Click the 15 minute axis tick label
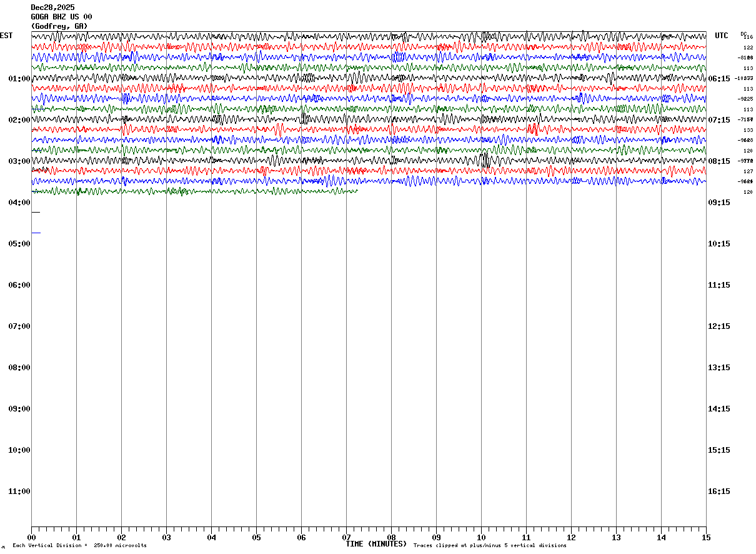Viewport: 756px width, 554px height. [706, 537]
